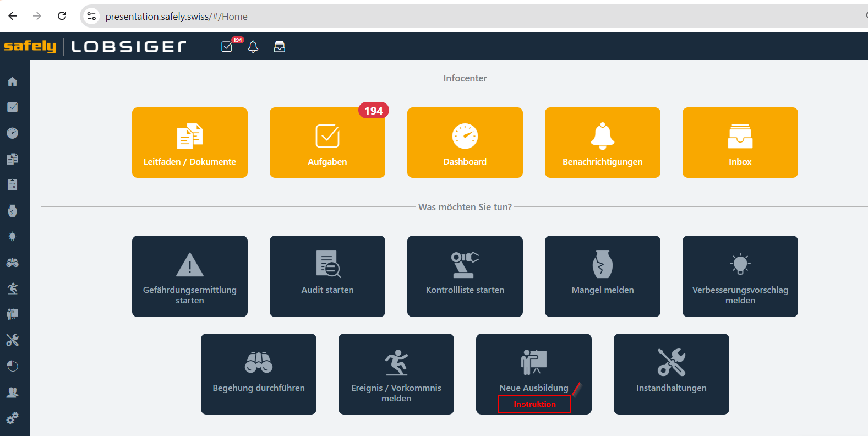Open settings gears icon in sidebar
Viewport: 868px width, 436px height.
tap(12, 418)
